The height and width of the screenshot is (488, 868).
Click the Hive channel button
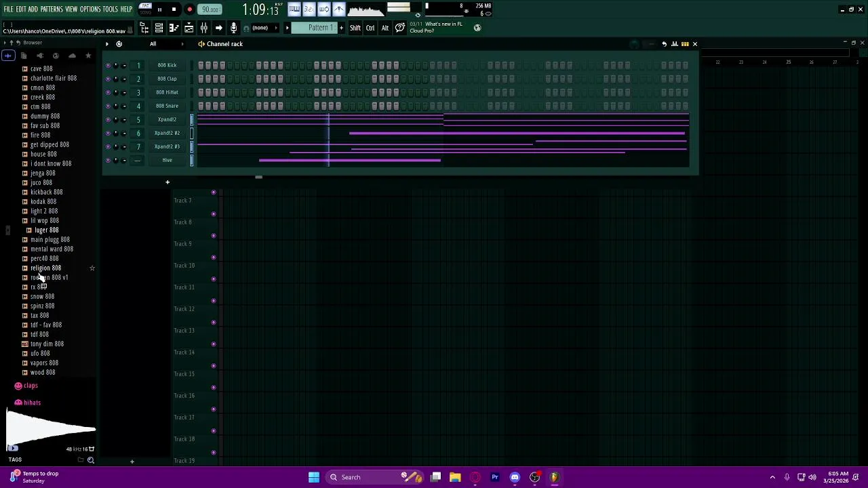click(167, 160)
